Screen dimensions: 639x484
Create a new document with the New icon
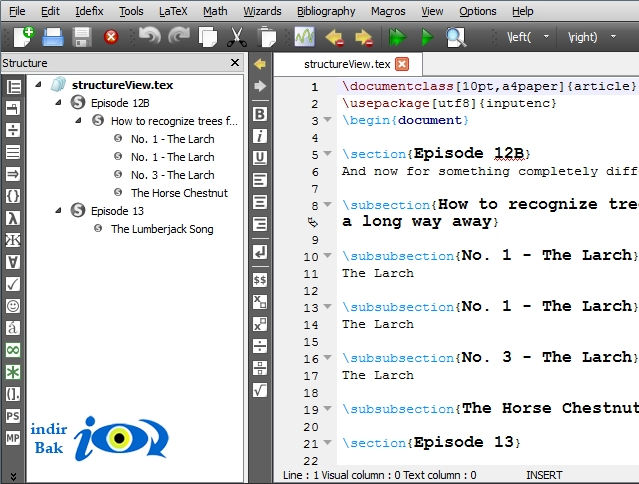pos(23,37)
